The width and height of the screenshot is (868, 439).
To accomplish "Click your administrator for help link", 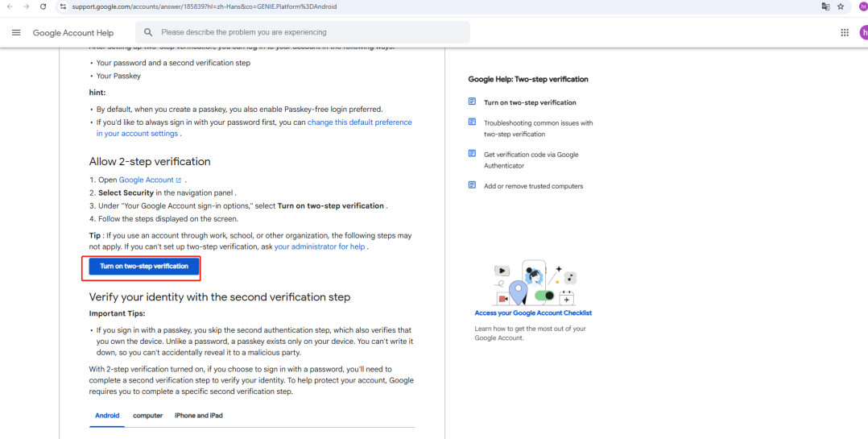I will pos(320,247).
